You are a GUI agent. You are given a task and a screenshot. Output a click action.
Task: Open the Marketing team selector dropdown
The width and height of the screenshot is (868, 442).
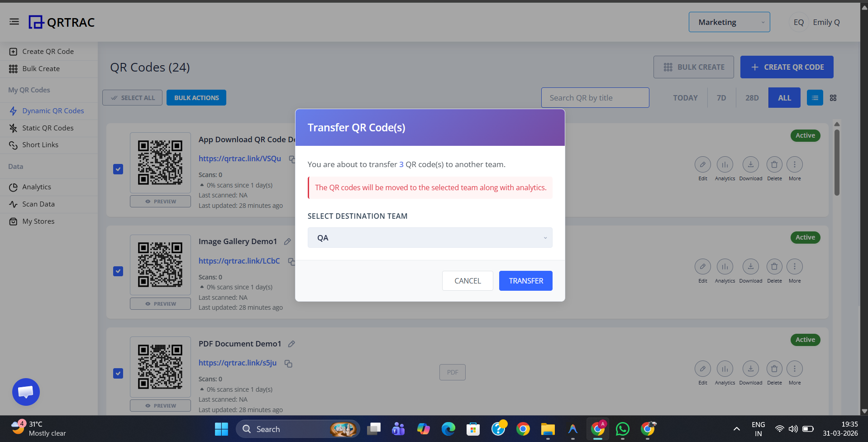coord(729,22)
